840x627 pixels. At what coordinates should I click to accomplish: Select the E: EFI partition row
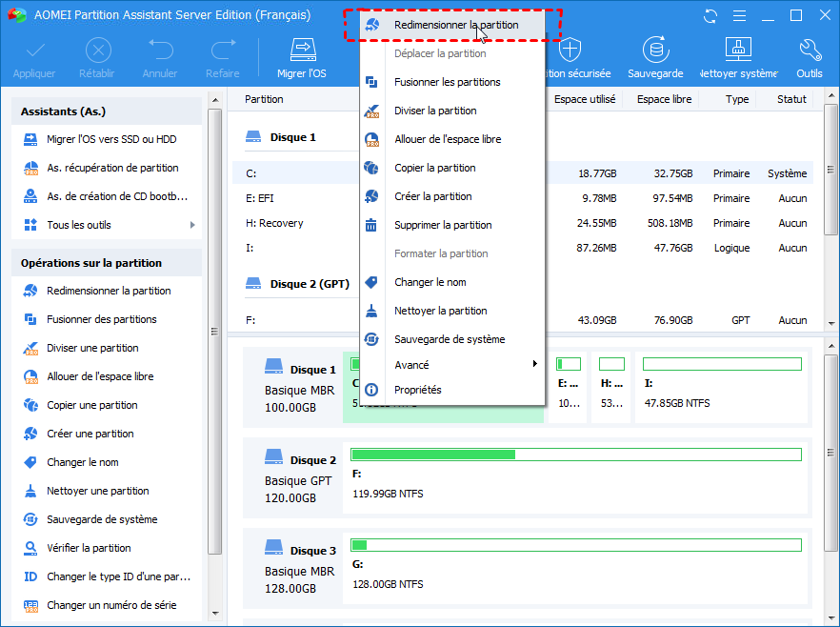point(522,198)
